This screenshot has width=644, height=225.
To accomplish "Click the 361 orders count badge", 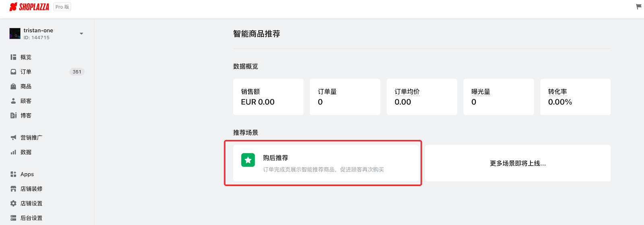I will [77, 72].
